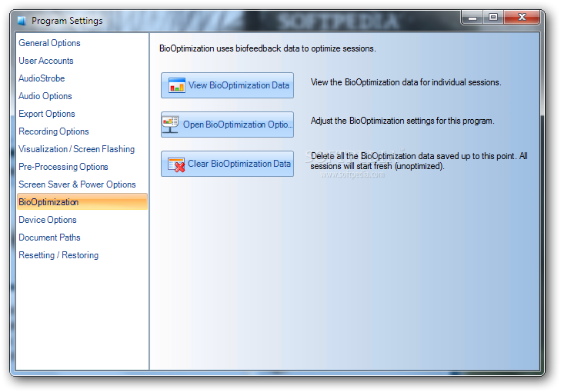The width and height of the screenshot is (561, 392).
Task: Click the Open BioOptimization Options button label
Action: (x=238, y=125)
